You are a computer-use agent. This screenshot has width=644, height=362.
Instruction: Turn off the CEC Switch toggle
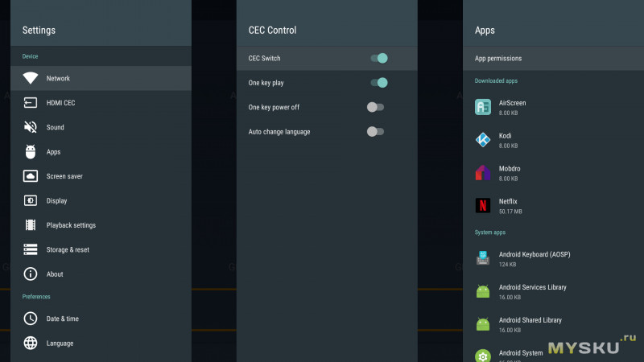[x=378, y=58]
